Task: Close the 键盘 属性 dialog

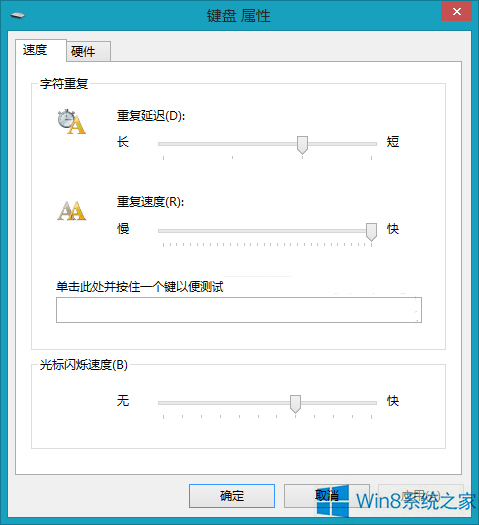Action: pos(456,12)
